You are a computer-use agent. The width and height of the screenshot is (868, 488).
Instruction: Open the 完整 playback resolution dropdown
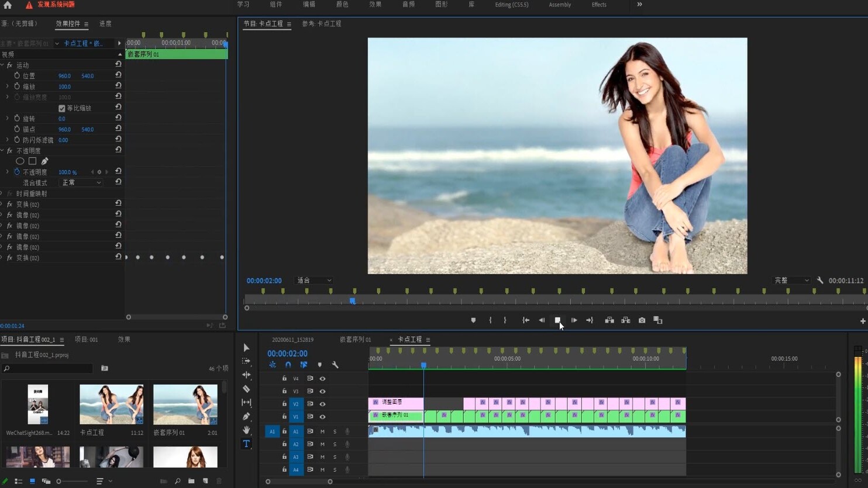pyautogui.click(x=791, y=281)
